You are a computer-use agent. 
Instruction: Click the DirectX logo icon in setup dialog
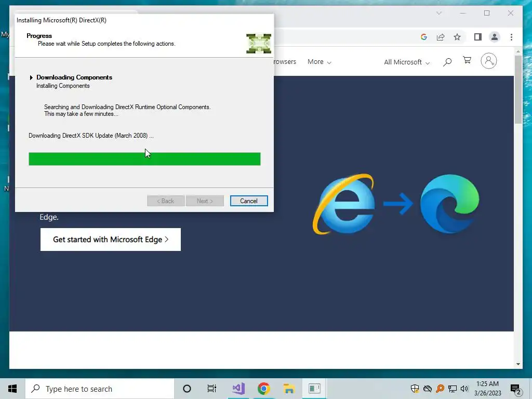(259, 44)
